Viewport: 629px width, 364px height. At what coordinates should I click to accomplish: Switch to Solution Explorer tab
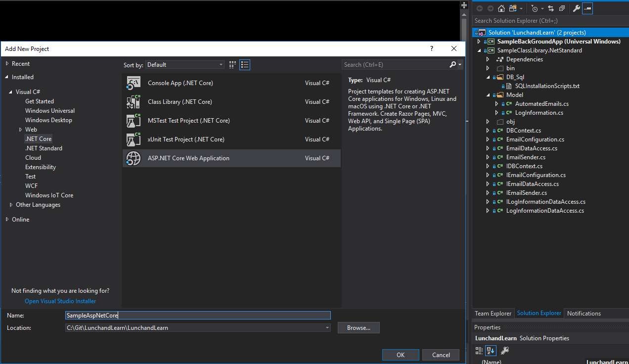tap(539, 313)
